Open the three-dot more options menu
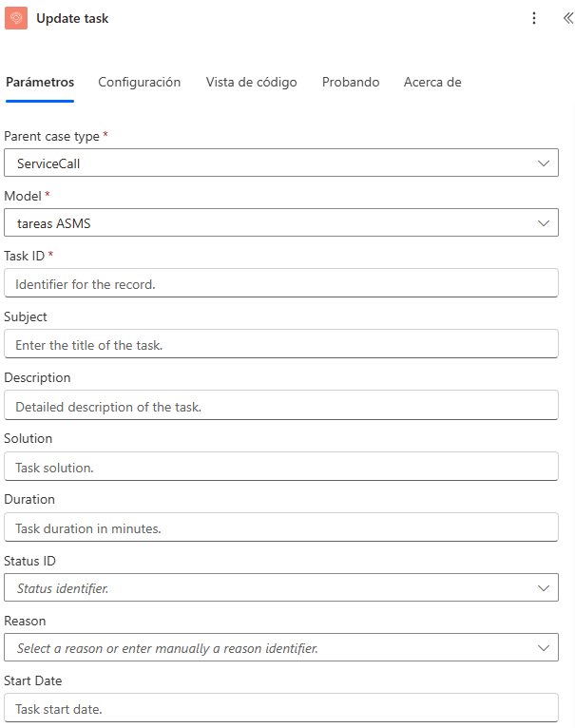This screenshot has height=728, width=575. coord(534,18)
